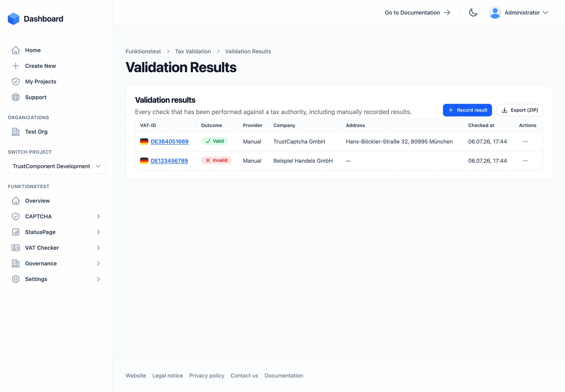Click the Checked at column header
565x392 pixels.
pos(481,125)
